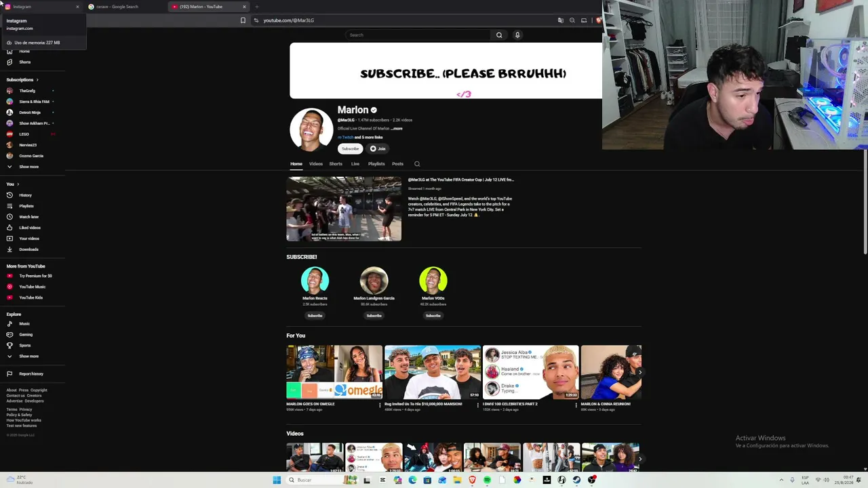
Task: Show next videos in Videos row
Action: 639,459
